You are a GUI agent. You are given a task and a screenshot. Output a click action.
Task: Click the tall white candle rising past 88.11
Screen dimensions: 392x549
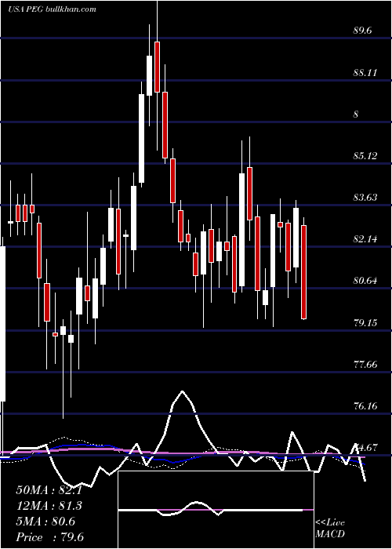coord(141,138)
